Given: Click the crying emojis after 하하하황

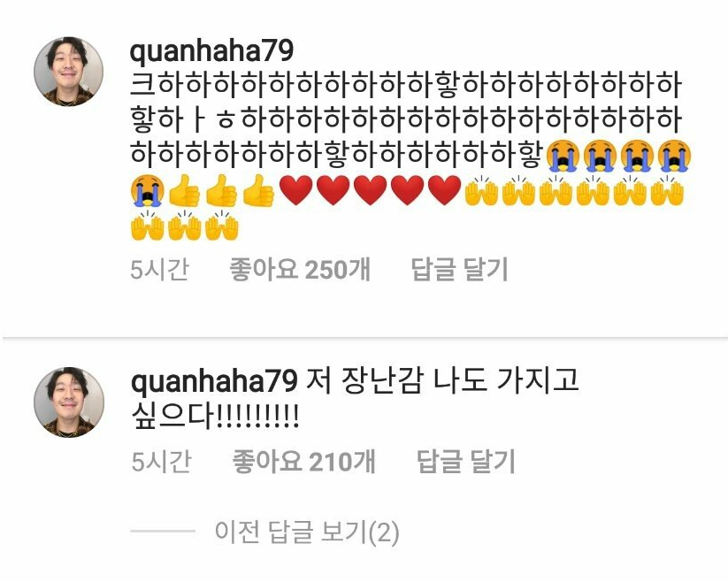Looking at the screenshot, I should (619, 156).
